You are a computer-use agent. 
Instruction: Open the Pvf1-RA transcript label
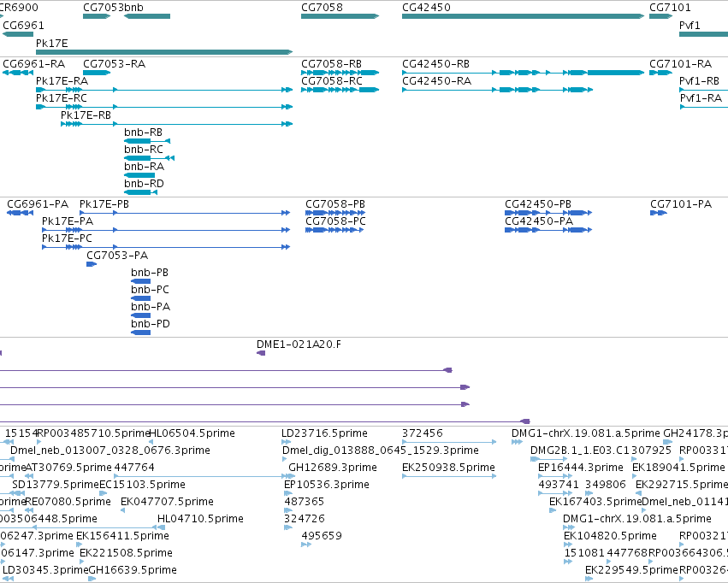(x=701, y=98)
